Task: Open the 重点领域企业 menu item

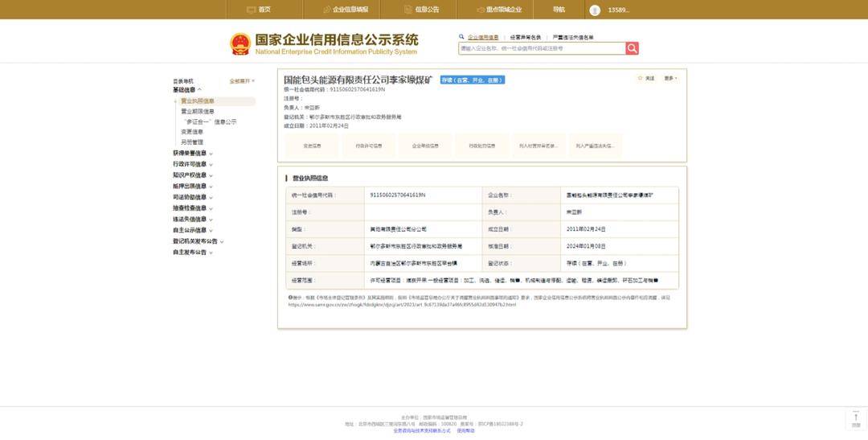Action: [504, 10]
